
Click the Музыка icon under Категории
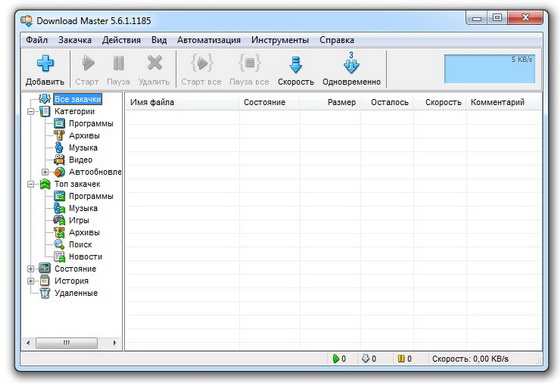pyautogui.click(x=59, y=148)
